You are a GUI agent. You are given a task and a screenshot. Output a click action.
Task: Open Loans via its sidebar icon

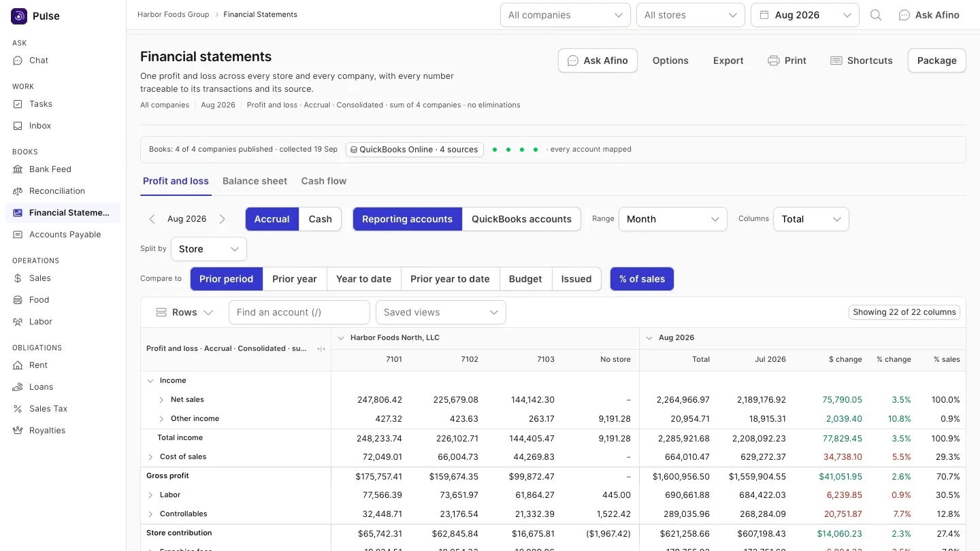(18, 387)
